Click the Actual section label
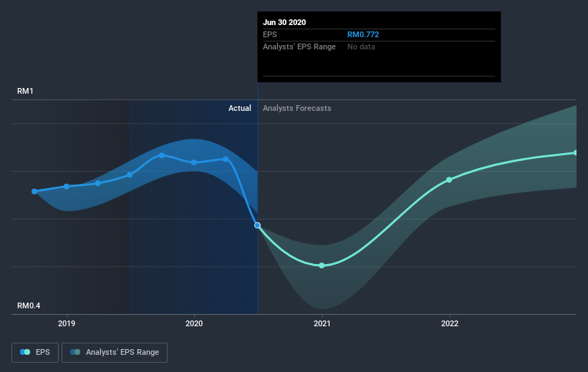Screen dimensions: 588x372 tap(240, 108)
